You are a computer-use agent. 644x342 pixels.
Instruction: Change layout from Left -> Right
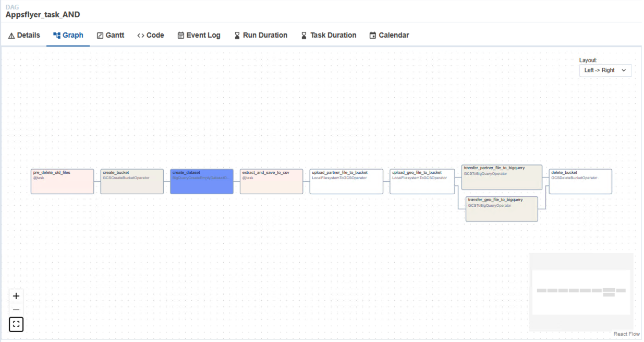pyautogui.click(x=605, y=70)
